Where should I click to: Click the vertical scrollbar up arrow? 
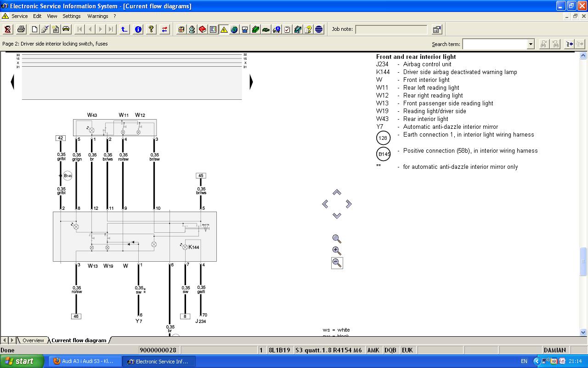pyautogui.click(x=583, y=56)
